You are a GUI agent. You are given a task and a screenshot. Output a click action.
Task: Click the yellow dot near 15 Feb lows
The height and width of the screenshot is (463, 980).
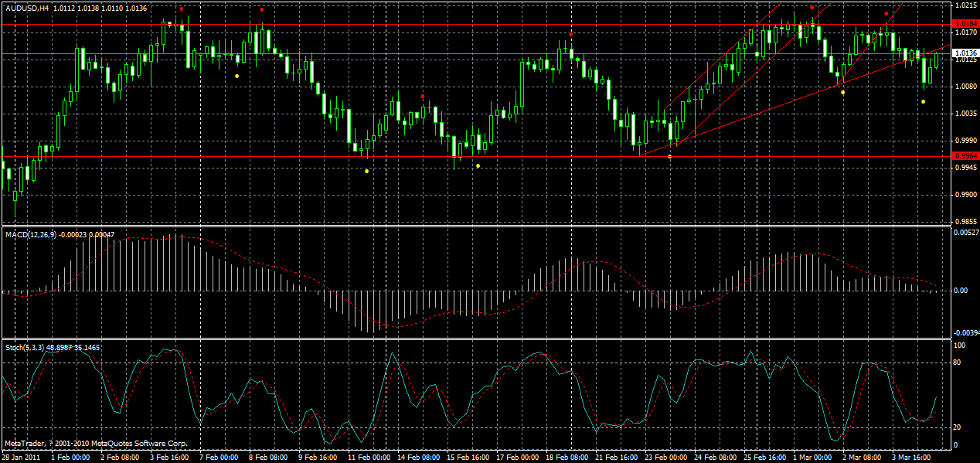coord(478,165)
